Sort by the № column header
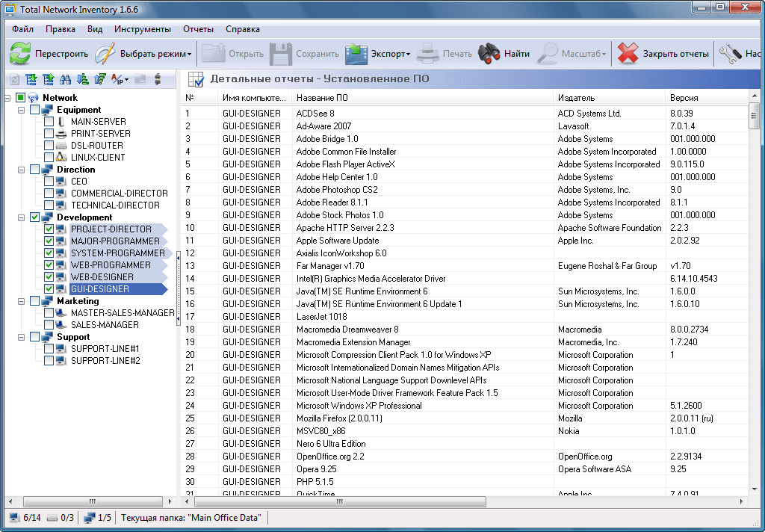 coord(199,98)
